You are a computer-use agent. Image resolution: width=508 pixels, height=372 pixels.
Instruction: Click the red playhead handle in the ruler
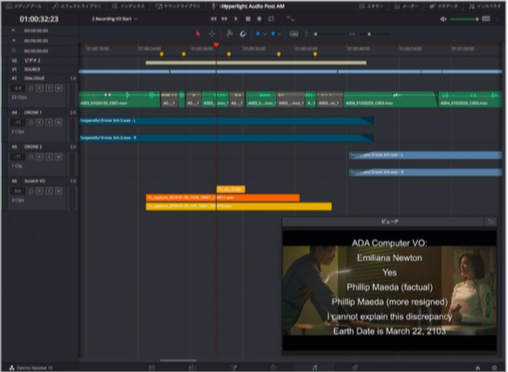tap(216, 44)
